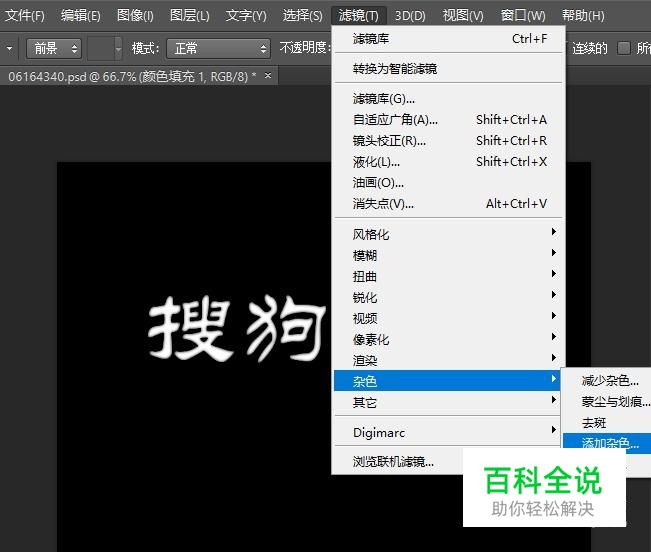Expand the 模糊 submenu

point(450,255)
